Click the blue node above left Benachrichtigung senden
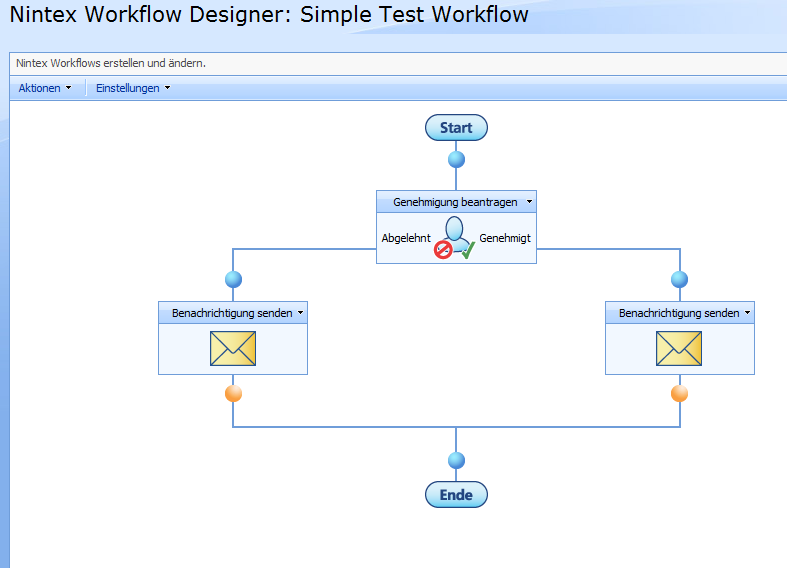 click(x=233, y=279)
